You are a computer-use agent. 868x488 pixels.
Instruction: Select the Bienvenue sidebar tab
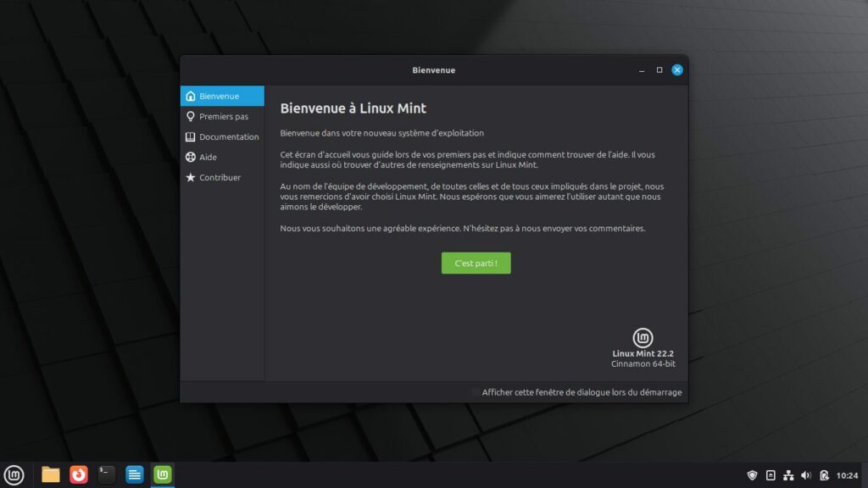(x=223, y=96)
